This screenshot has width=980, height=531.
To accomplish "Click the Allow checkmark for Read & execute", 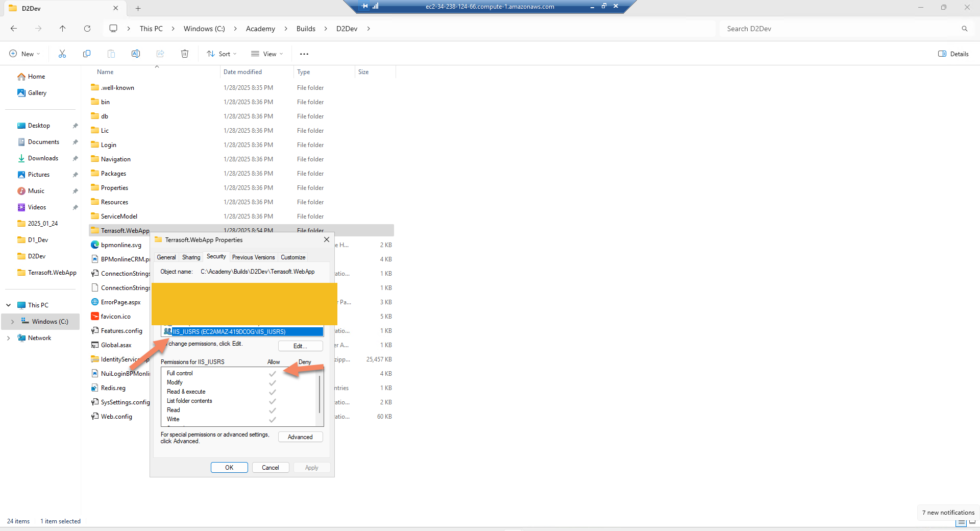I will [x=273, y=392].
